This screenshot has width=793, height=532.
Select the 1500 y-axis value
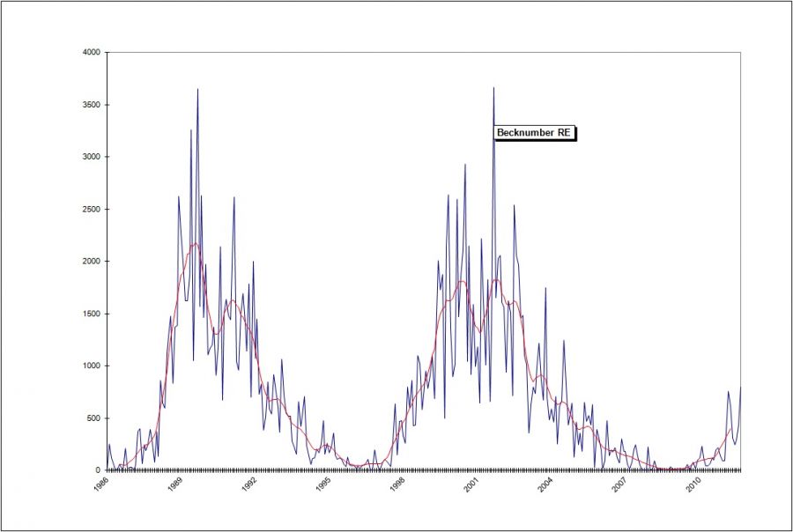(92, 314)
